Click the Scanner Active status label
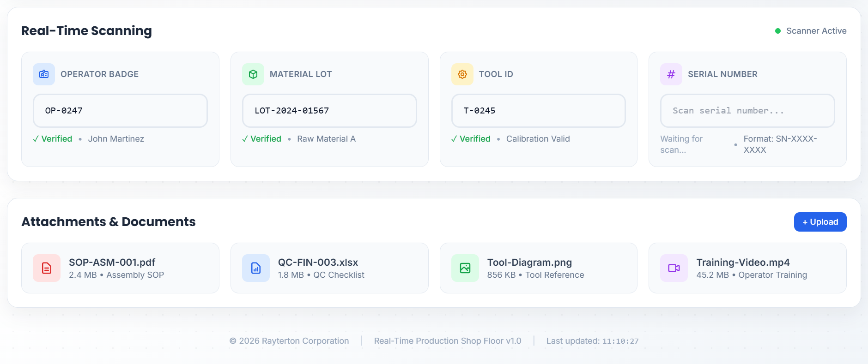The height and width of the screenshot is (364, 868). point(816,31)
